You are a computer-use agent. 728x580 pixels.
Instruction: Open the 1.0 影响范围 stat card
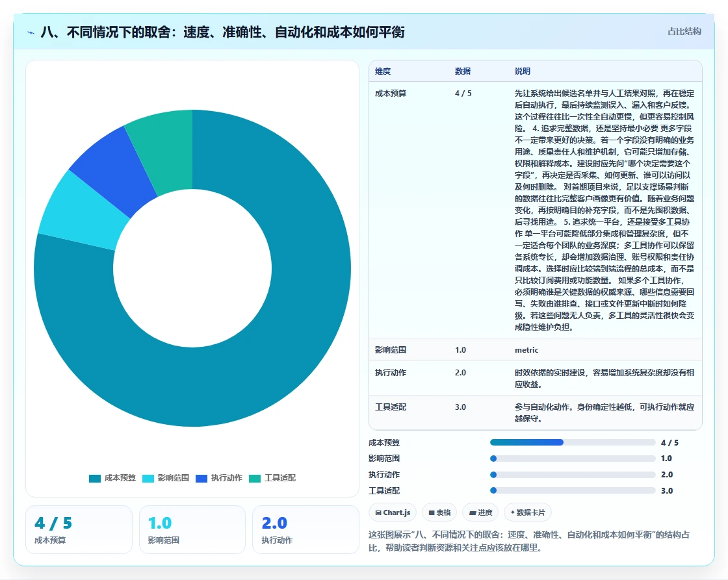192,529
